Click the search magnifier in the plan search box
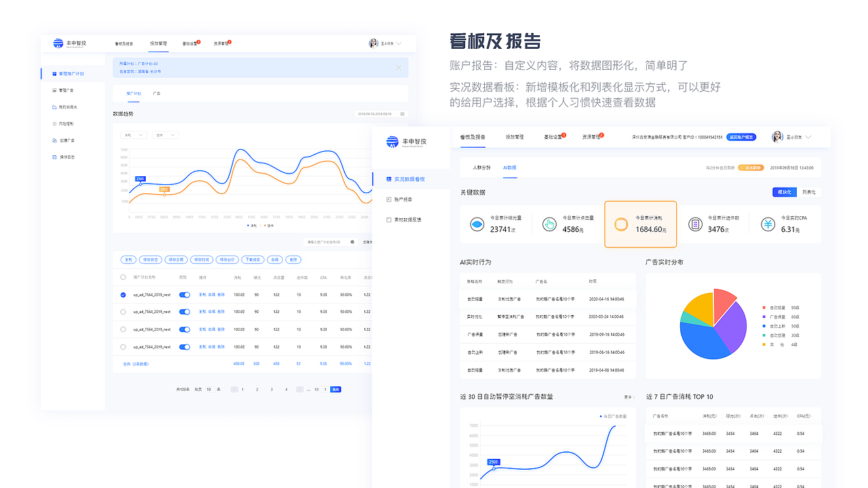This screenshot has height=488, width=868. pyautogui.click(x=351, y=241)
